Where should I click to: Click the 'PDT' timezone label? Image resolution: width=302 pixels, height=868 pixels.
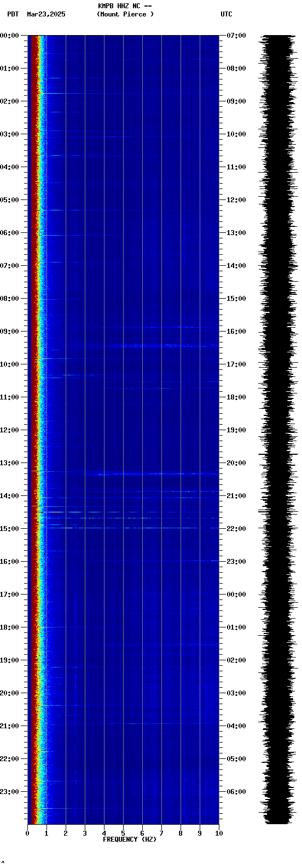[x=13, y=14]
